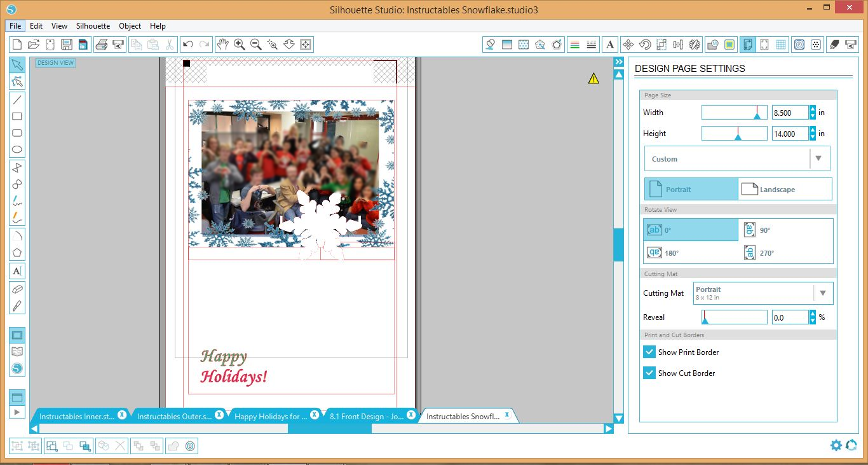The width and height of the screenshot is (868, 465).
Task: Save to SD card icon
Action: pyautogui.click(x=83, y=45)
